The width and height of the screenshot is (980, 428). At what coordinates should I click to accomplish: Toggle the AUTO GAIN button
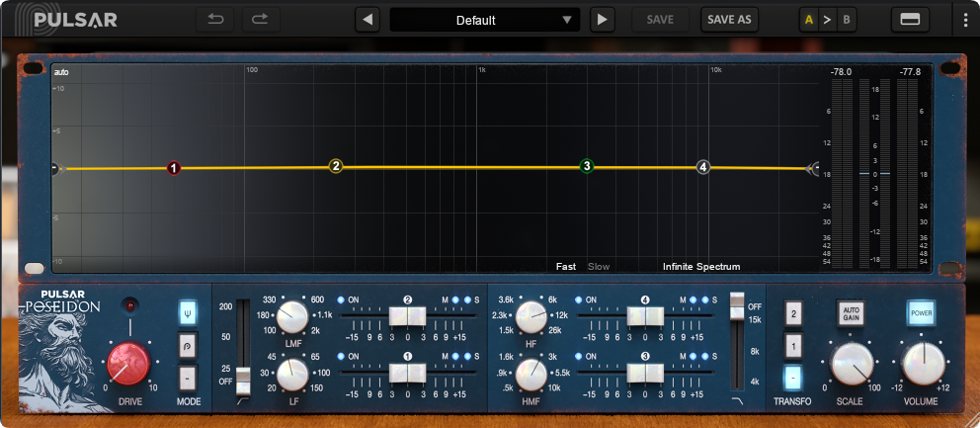pos(850,312)
